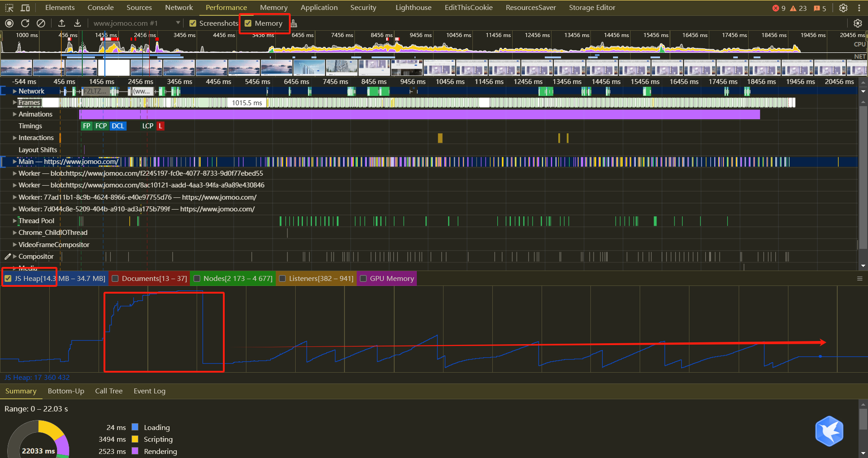Click the pencil edit tracks icon
Image resolution: width=868 pixels, height=458 pixels.
(x=8, y=257)
